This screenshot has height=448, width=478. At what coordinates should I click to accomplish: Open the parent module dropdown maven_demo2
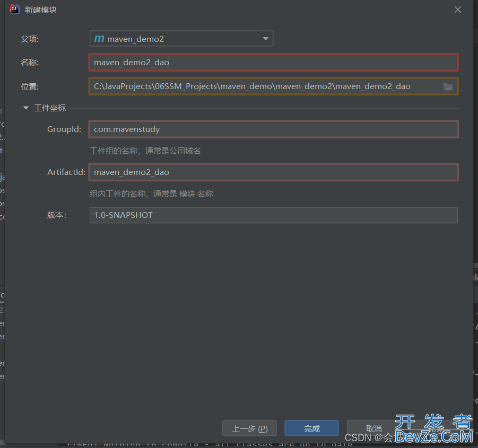click(181, 39)
